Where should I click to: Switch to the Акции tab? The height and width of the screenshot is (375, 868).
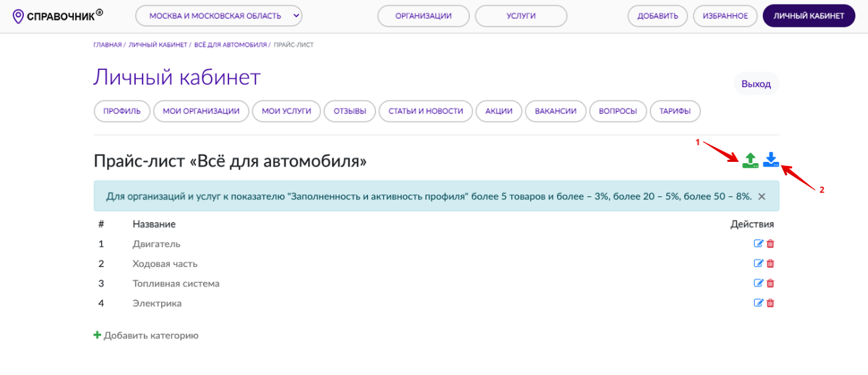499,111
